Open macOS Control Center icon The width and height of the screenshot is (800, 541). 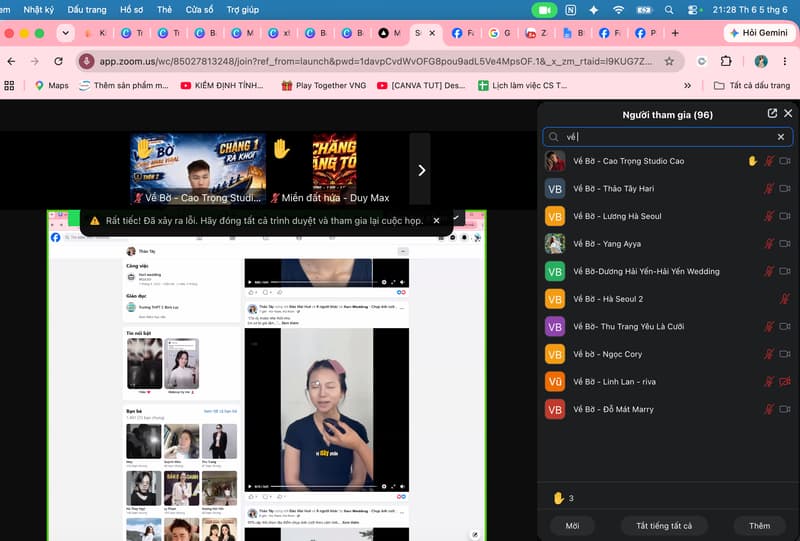pos(692,10)
